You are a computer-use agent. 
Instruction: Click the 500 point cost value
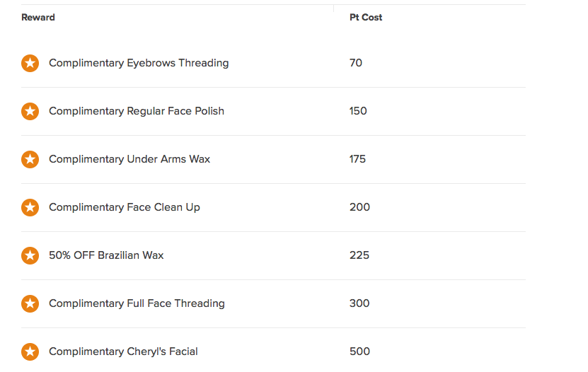pos(359,351)
